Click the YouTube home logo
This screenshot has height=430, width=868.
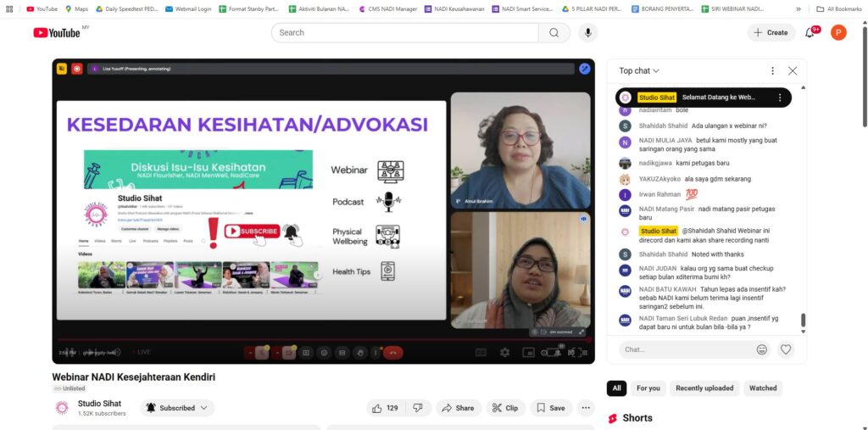tap(56, 32)
